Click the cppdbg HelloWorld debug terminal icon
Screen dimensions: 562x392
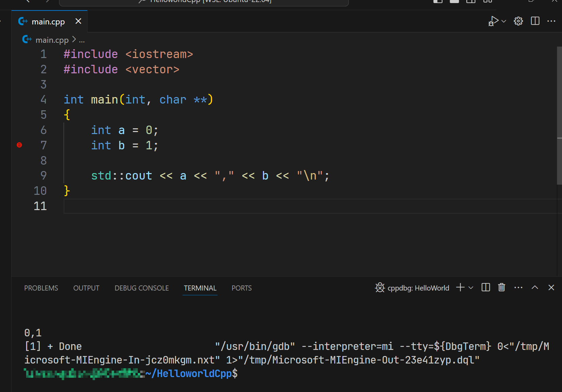point(380,287)
